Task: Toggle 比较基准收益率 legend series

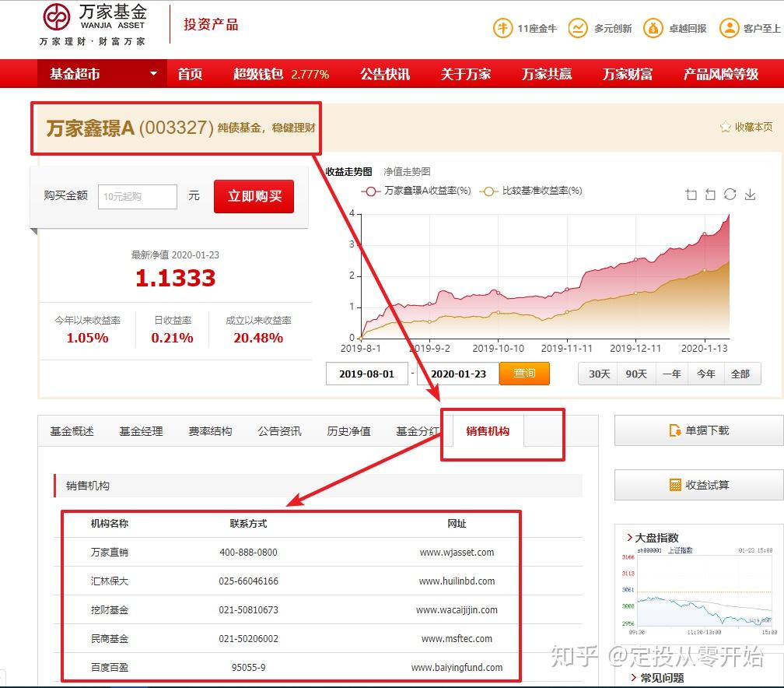Action: [531, 191]
